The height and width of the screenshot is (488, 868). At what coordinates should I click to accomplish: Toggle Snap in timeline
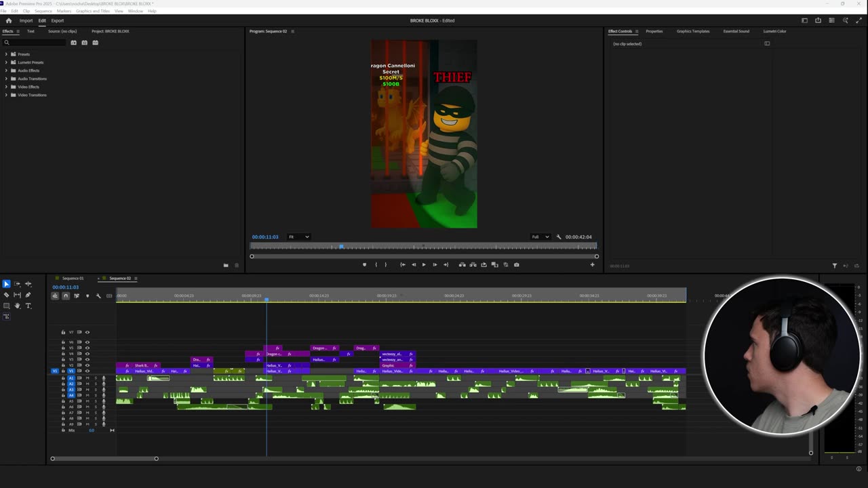tap(66, 296)
